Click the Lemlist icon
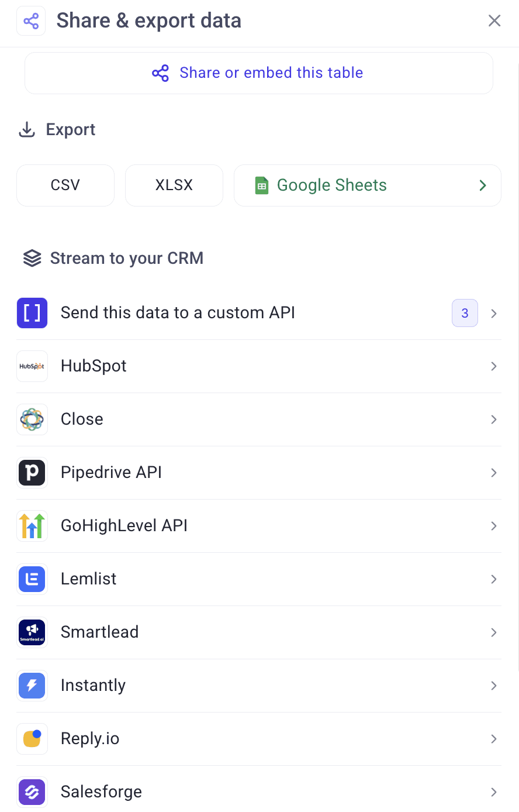This screenshot has height=812, width=519. pyautogui.click(x=32, y=579)
